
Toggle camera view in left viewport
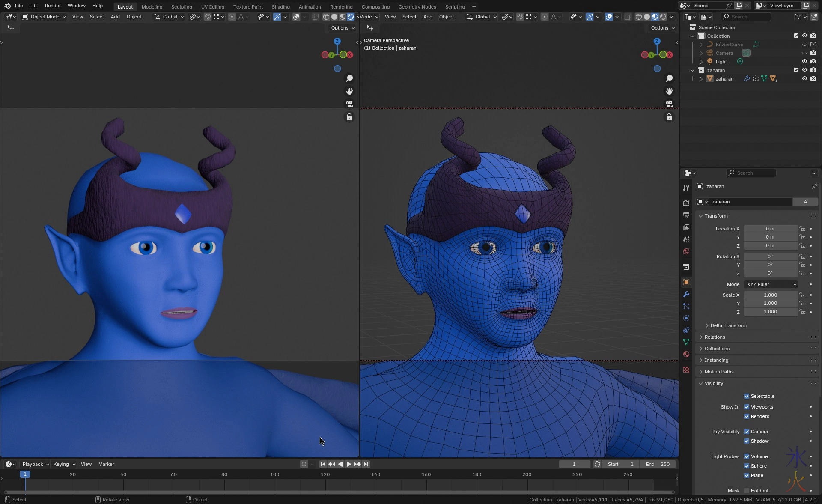pos(349,104)
